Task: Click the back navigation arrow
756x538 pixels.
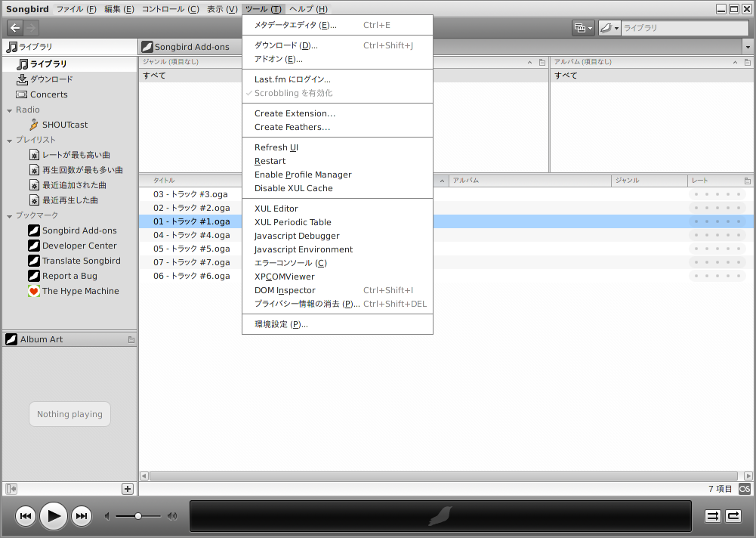Action: (x=15, y=28)
